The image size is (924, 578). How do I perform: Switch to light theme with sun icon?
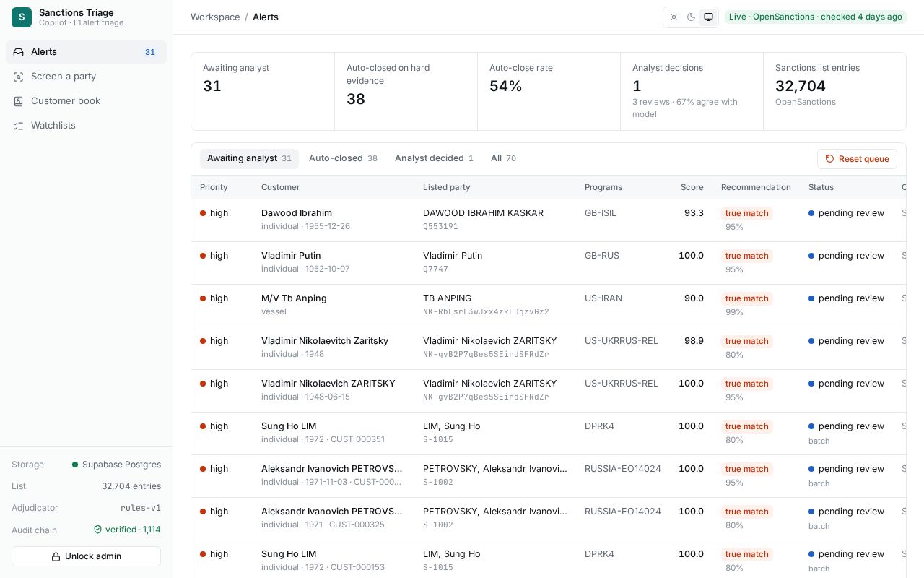(674, 17)
